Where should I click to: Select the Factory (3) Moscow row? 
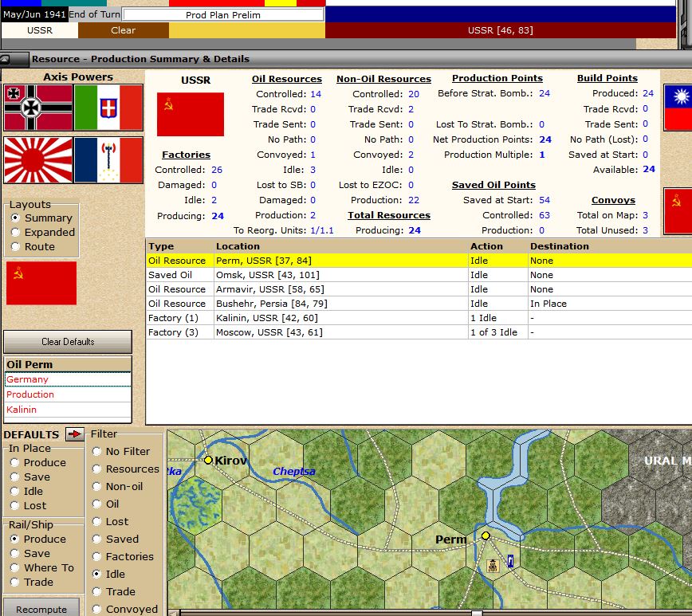click(419, 332)
